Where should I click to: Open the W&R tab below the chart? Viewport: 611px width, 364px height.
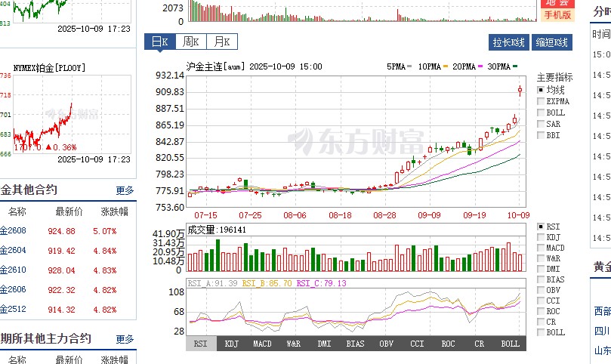(293, 344)
